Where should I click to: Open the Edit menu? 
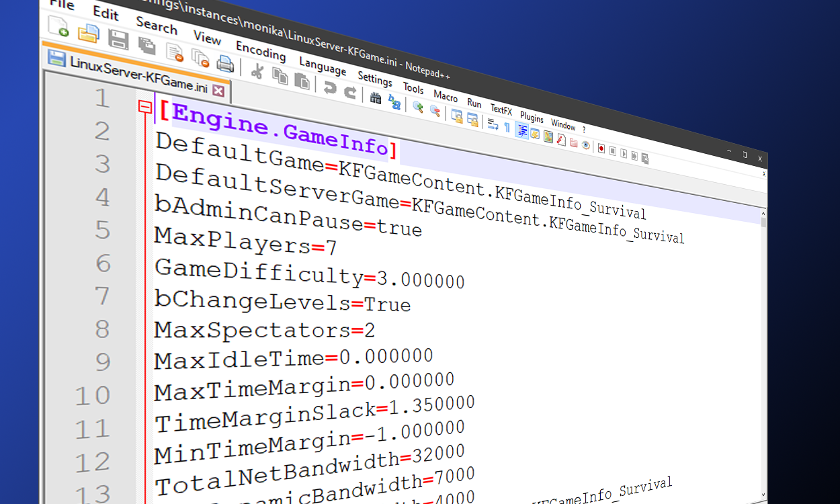[x=106, y=13]
